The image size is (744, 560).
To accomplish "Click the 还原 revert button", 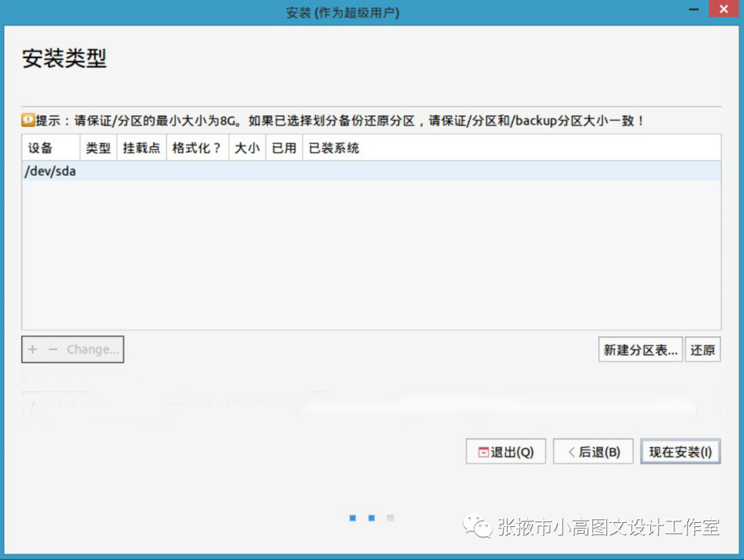I will 703,350.
